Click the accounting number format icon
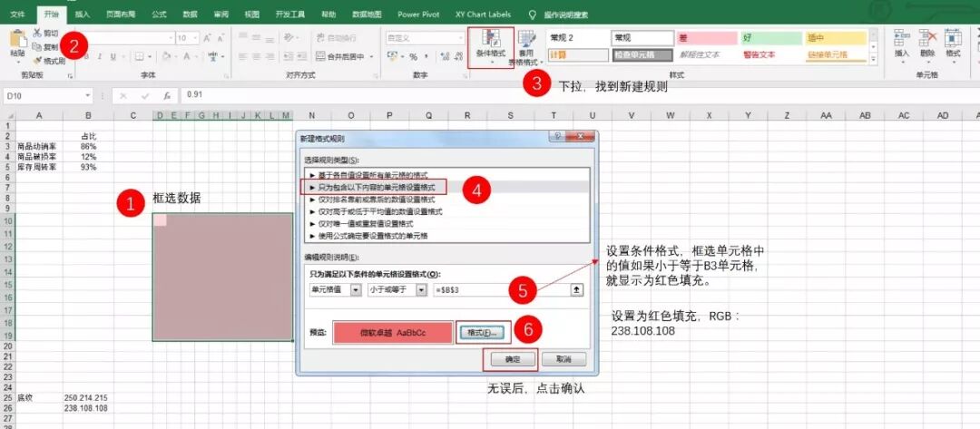The image size is (980, 429). [x=392, y=56]
